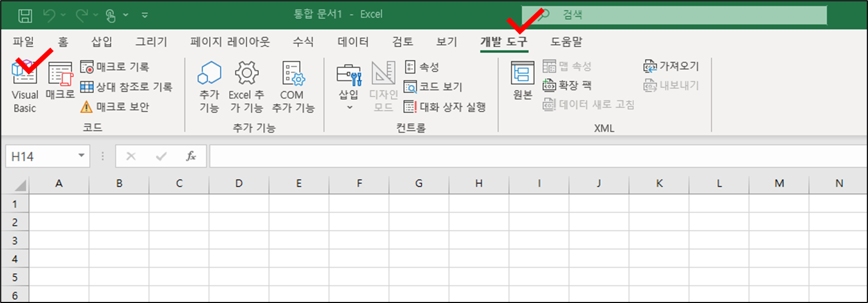Select column D header

tap(239, 183)
